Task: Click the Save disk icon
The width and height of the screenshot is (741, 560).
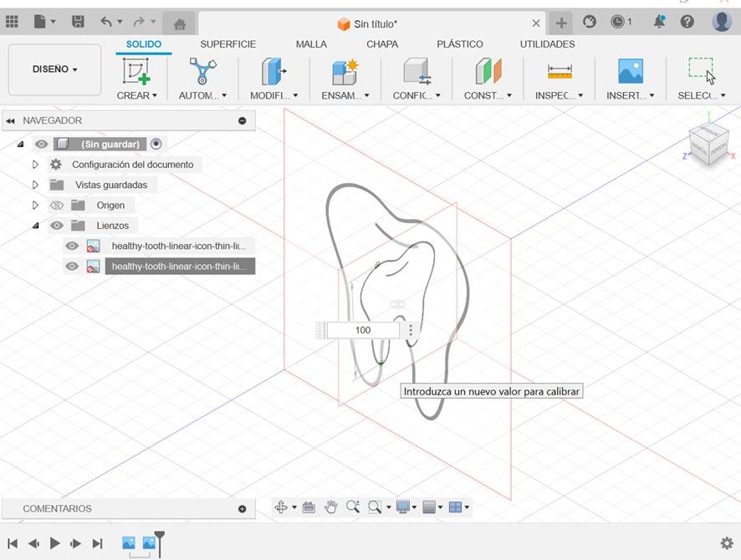Action: click(78, 22)
